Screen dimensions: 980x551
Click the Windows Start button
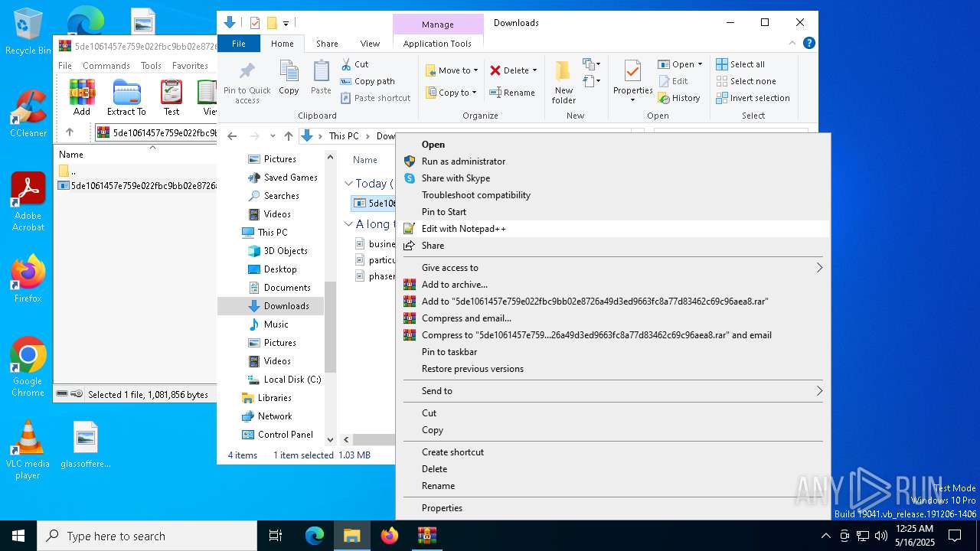(18, 536)
